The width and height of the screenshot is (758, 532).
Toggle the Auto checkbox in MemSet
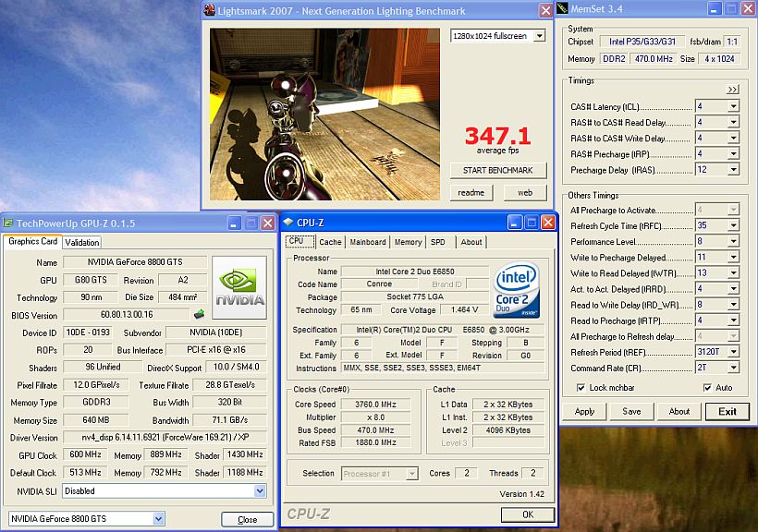pyautogui.click(x=707, y=388)
